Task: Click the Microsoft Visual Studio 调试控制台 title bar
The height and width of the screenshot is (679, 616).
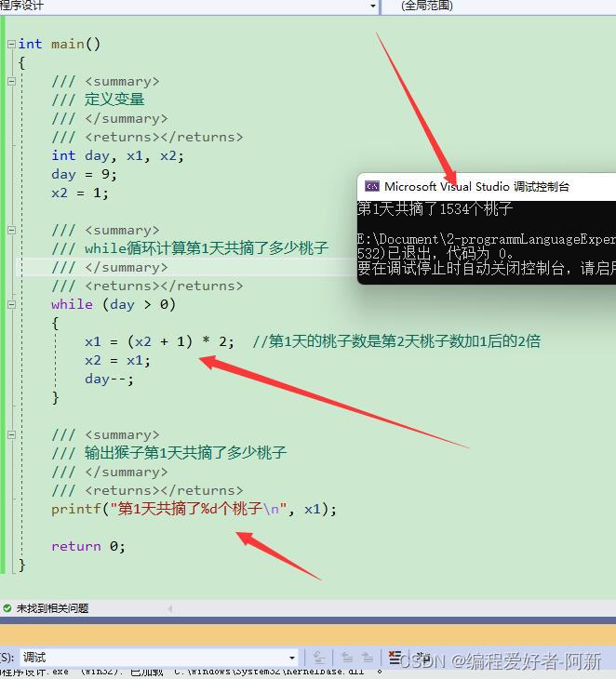Action: tap(487, 187)
